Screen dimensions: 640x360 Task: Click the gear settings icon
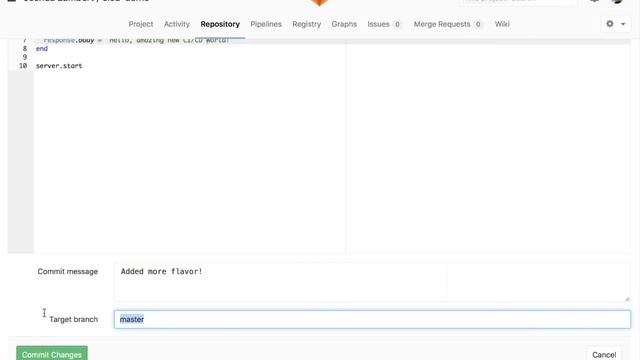point(610,24)
